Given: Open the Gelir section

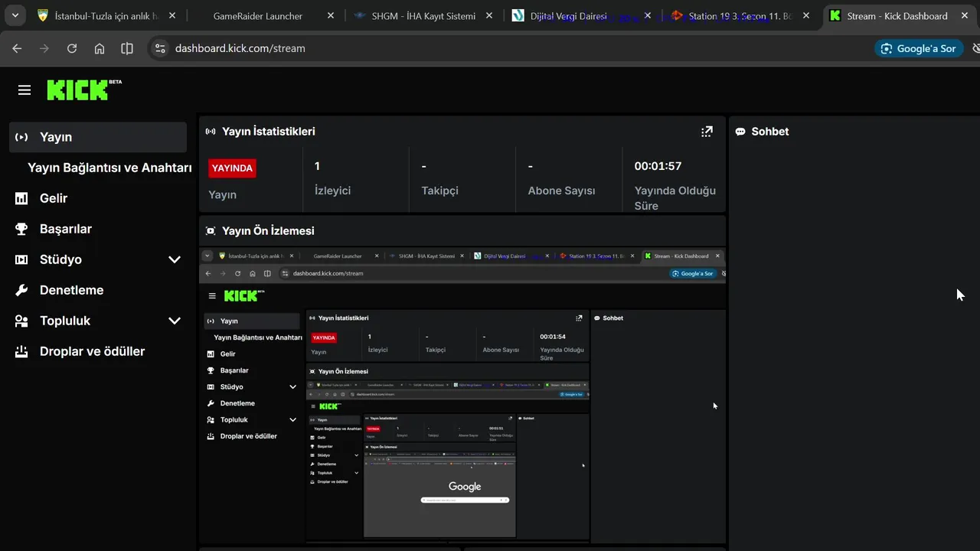Looking at the screenshot, I should click(54, 198).
